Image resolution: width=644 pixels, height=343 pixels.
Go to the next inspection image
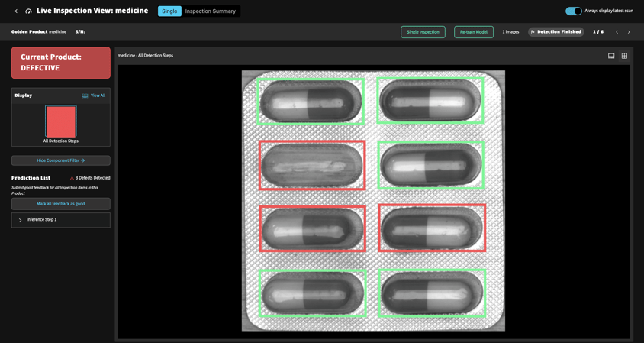pyautogui.click(x=629, y=32)
